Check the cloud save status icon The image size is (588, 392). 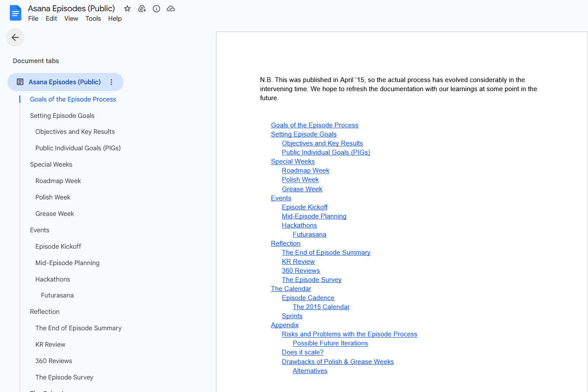tap(171, 9)
